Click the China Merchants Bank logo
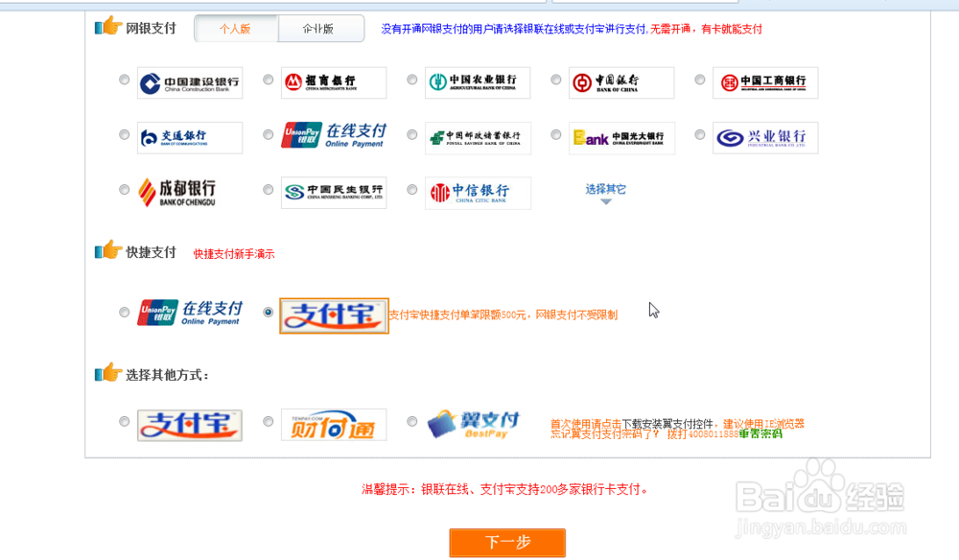The image size is (959, 560). tap(334, 82)
